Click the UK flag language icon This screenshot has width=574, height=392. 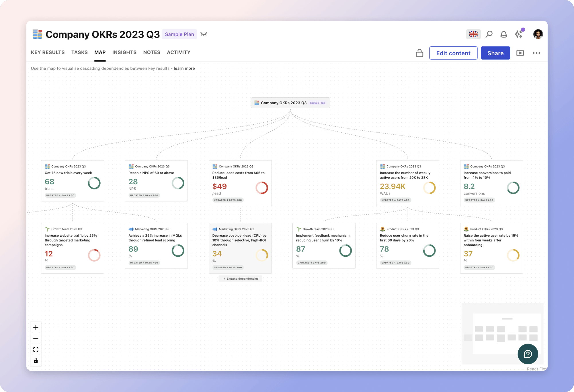point(473,34)
